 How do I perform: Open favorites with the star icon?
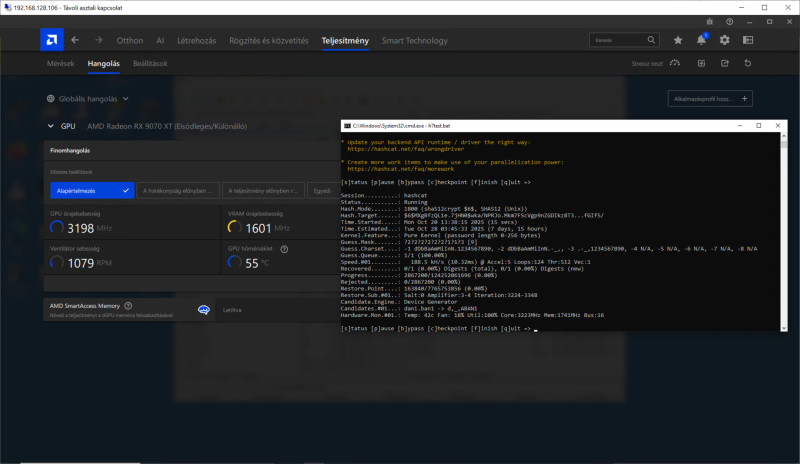[678, 40]
